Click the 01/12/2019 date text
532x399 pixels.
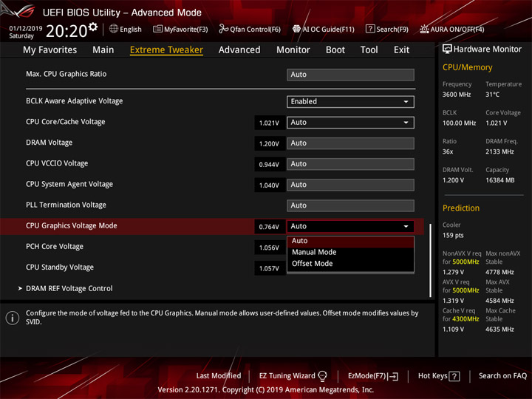[25, 29]
